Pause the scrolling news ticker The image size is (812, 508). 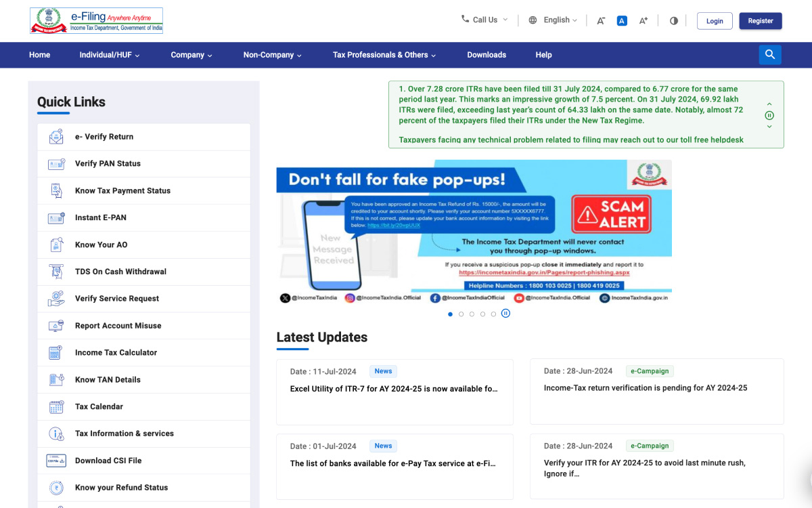tap(769, 115)
